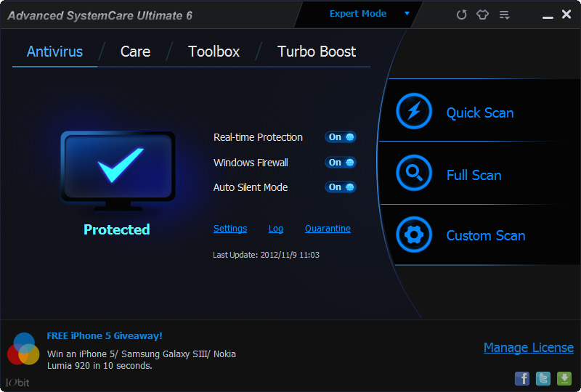Minimize the Advanced SystemCare window
Viewport: 581px width, 392px height.
pyautogui.click(x=548, y=17)
